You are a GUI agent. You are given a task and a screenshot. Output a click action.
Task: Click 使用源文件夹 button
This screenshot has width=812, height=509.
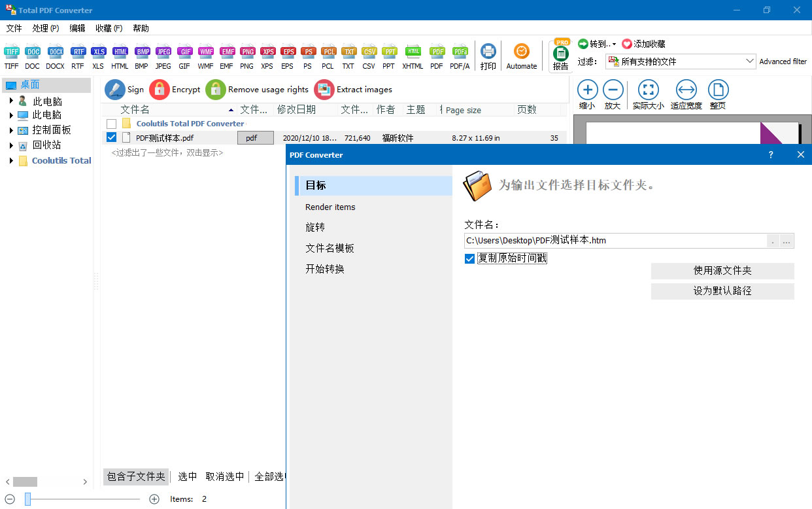722,271
